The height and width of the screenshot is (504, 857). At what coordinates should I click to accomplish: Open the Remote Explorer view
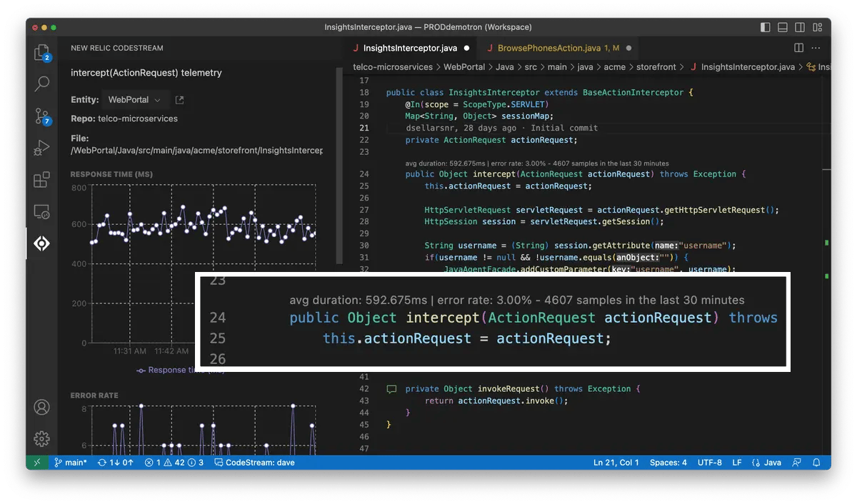coord(41,211)
